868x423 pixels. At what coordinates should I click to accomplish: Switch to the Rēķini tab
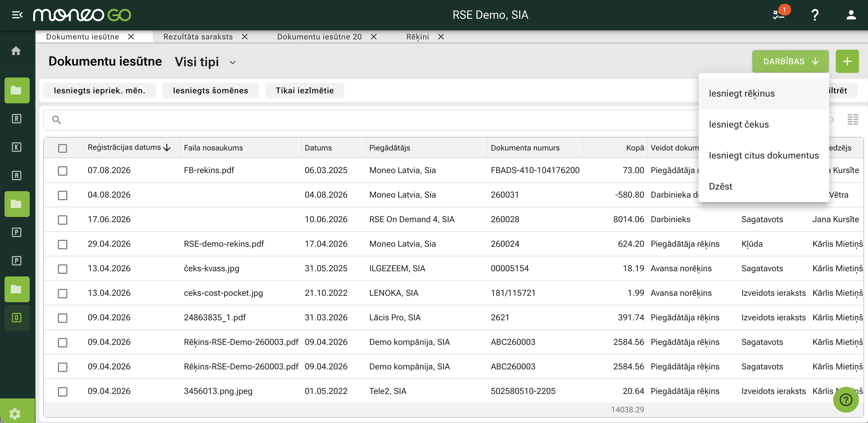[418, 37]
